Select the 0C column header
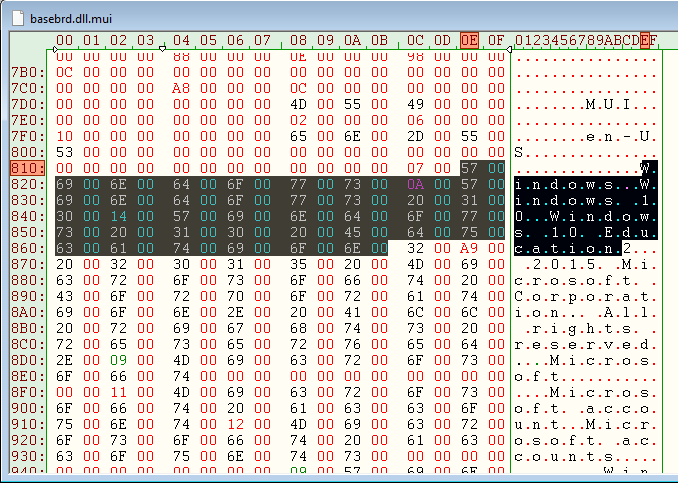The image size is (678, 483). (415, 40)
